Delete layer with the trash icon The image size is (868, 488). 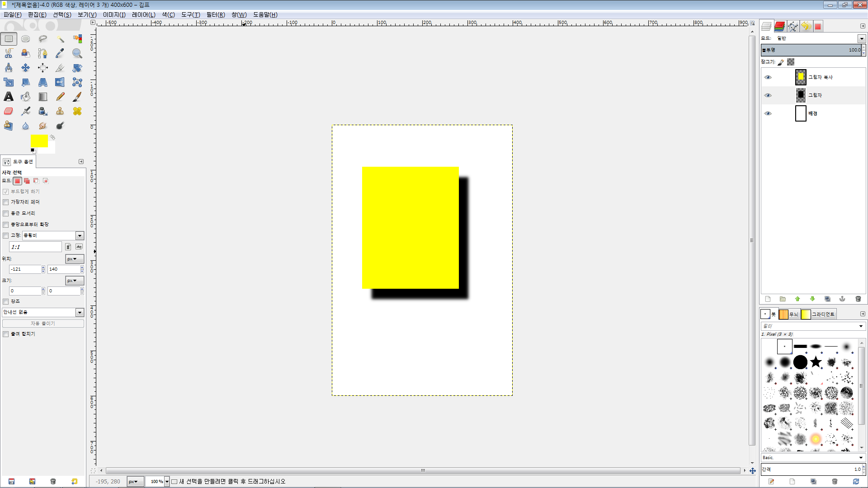[858, 299]
